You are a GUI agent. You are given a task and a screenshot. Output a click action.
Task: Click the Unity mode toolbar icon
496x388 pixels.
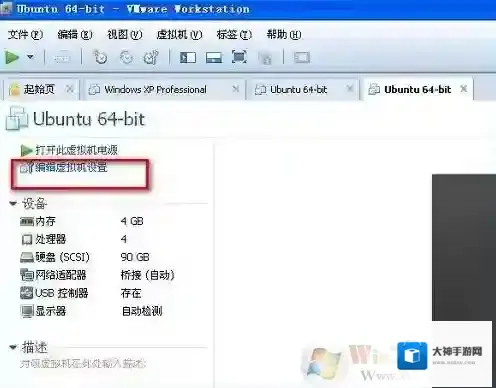[266, 58]
